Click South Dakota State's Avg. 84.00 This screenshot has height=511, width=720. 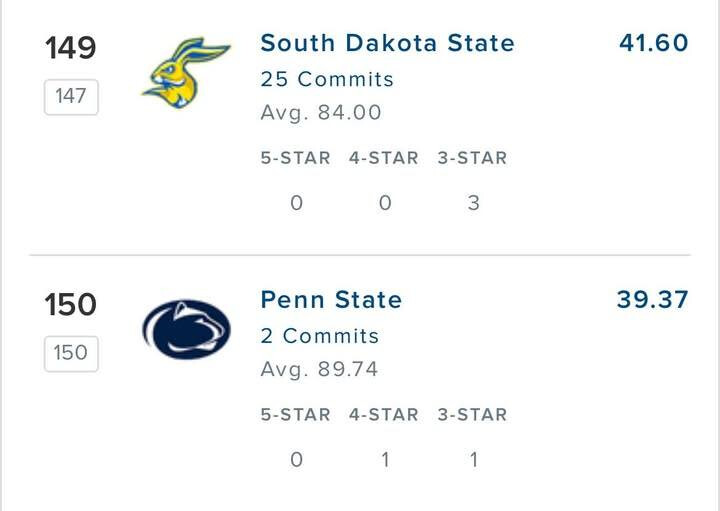tap(321, 113)
